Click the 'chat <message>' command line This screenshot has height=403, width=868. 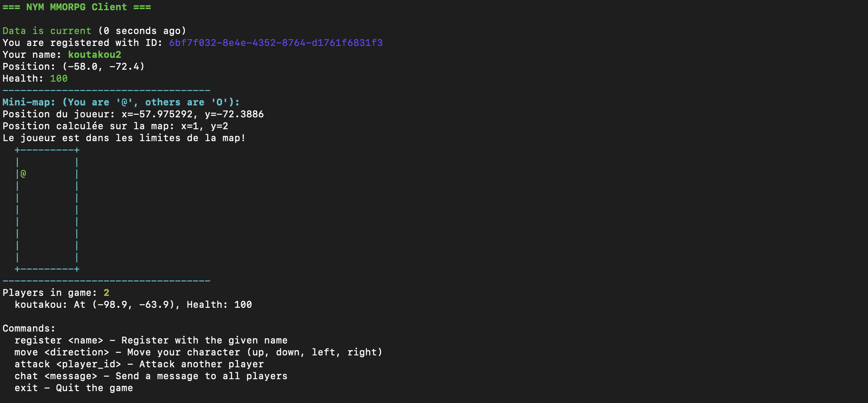click(151, 376)
